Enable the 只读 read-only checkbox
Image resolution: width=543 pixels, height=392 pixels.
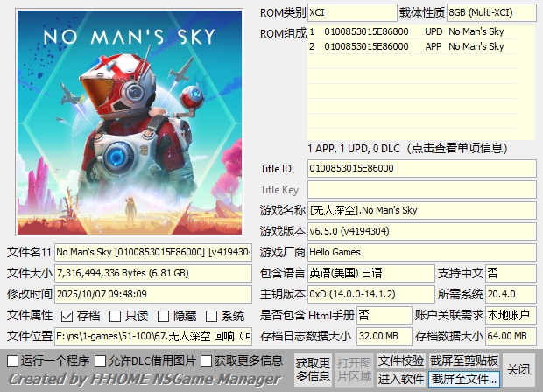click(x=115, y=316)
